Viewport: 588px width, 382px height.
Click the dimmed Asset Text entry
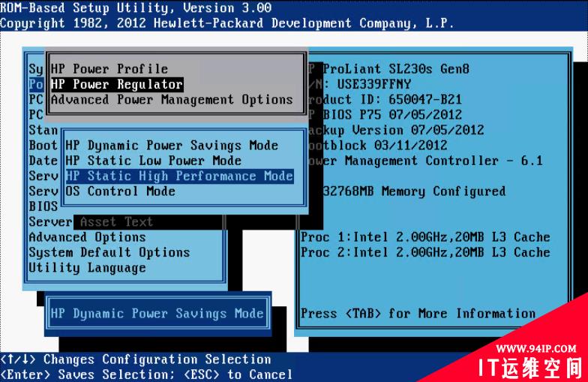(x=117, y=222)
